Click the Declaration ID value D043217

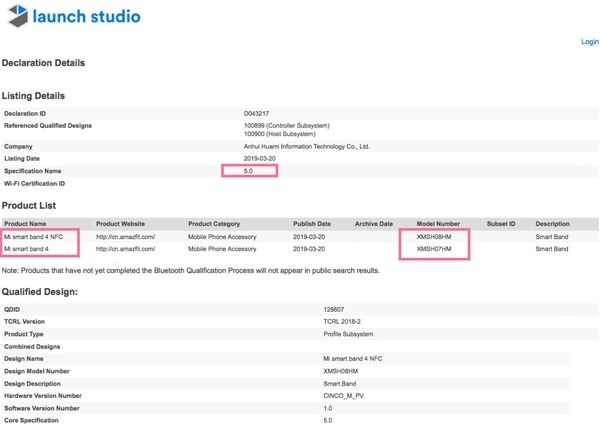click(x=258, y=113)
